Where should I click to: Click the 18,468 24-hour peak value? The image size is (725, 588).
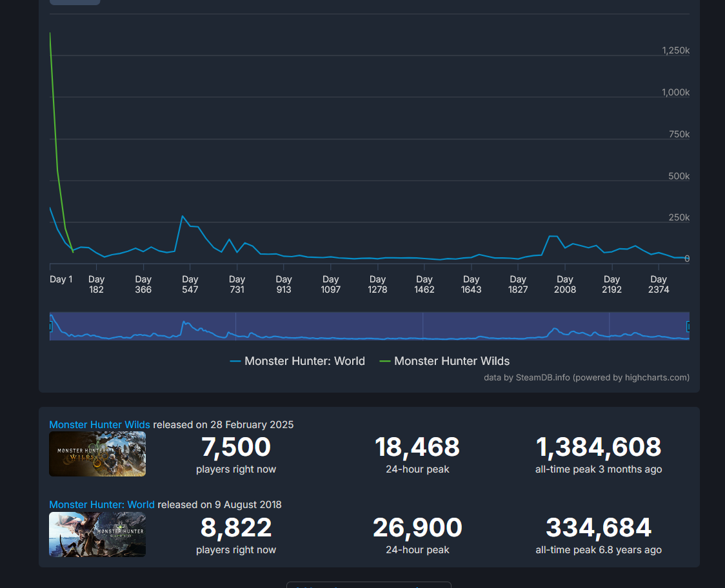(x=417, y=447)
